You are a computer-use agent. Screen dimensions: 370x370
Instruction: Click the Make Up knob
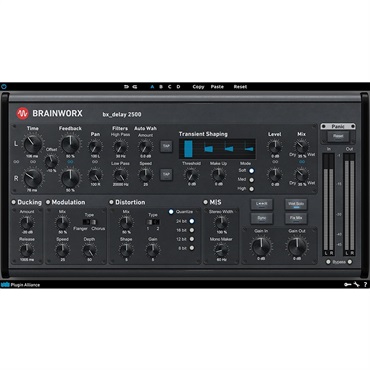pos(219,175)
